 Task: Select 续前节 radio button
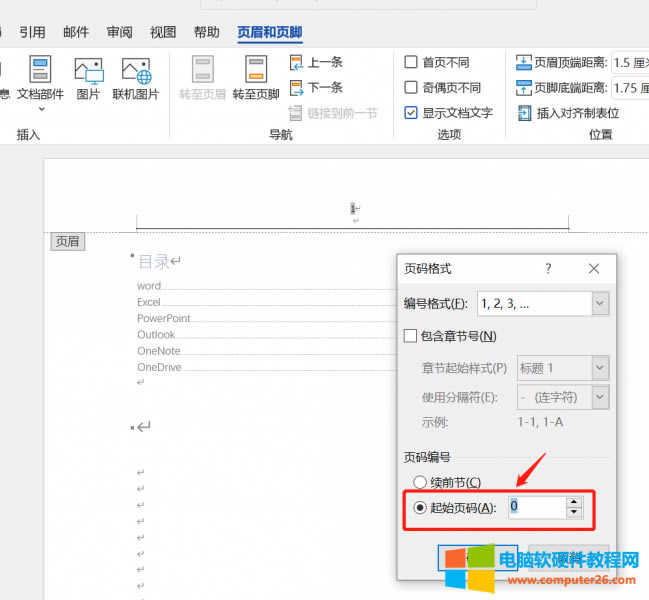(x=420, y=483)
